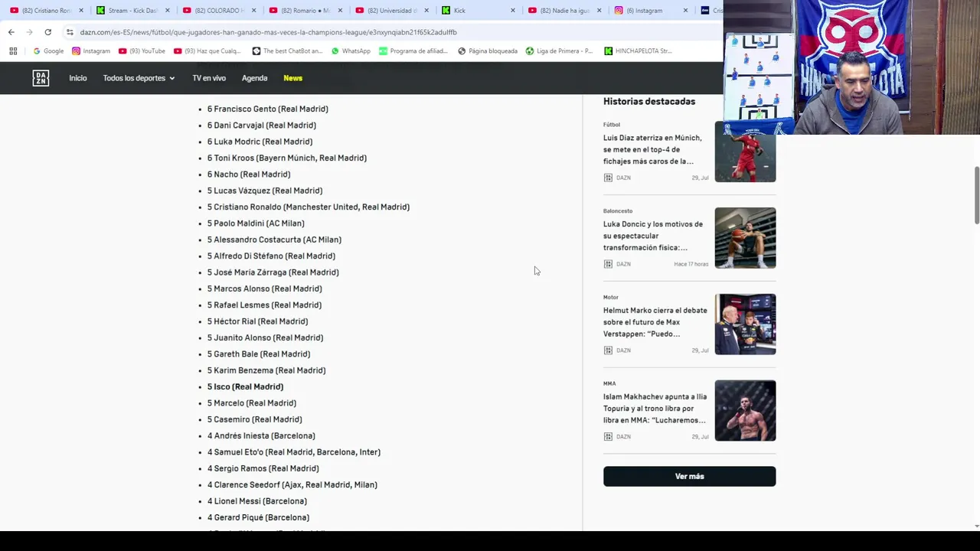Click '4 Clarence Seedorf' list entry
This screenshot has height=551, width=980.
click(x=292, y=484)
